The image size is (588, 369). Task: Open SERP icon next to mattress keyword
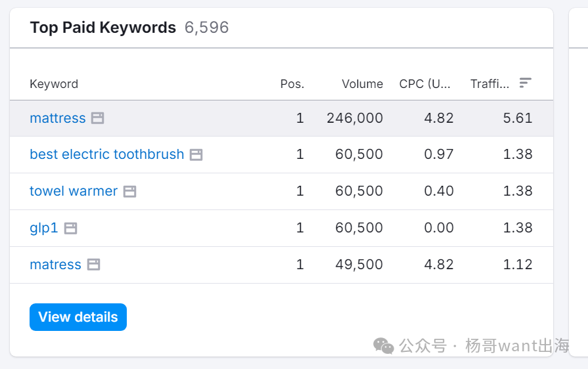pos(97,118)
